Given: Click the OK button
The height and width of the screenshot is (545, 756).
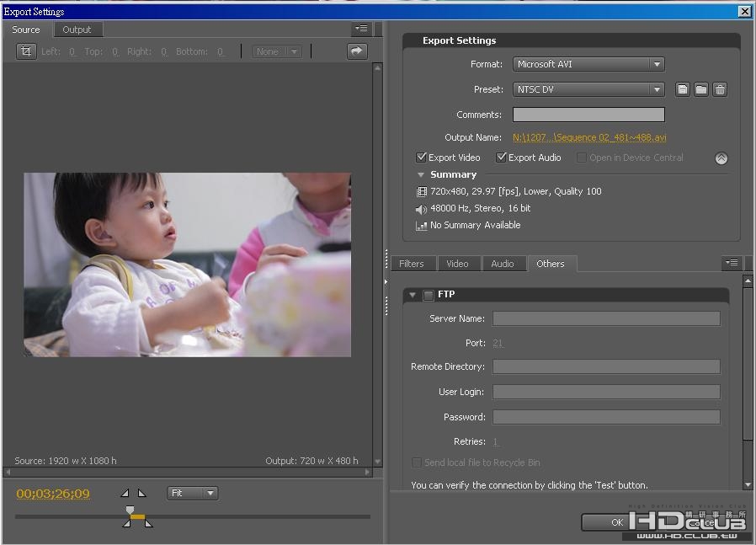Looking at the screenshot, I should pyautogui.click(x=617, y=522).
